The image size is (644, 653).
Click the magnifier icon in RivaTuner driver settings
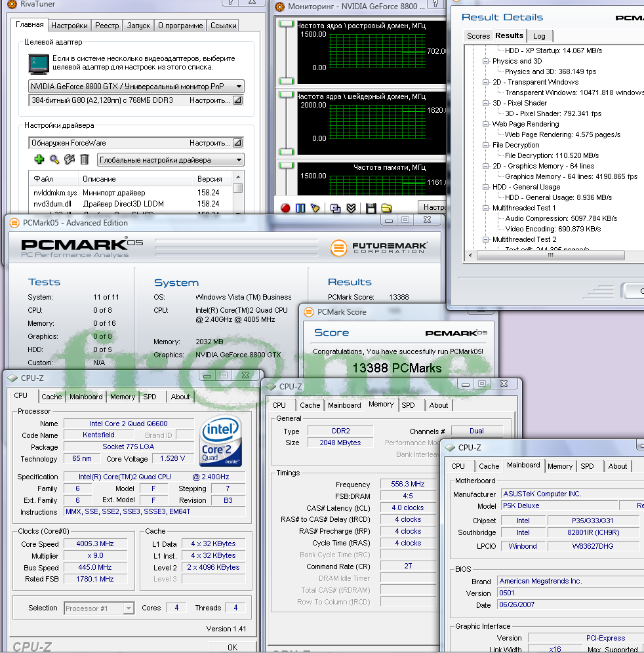pos(54,159)
